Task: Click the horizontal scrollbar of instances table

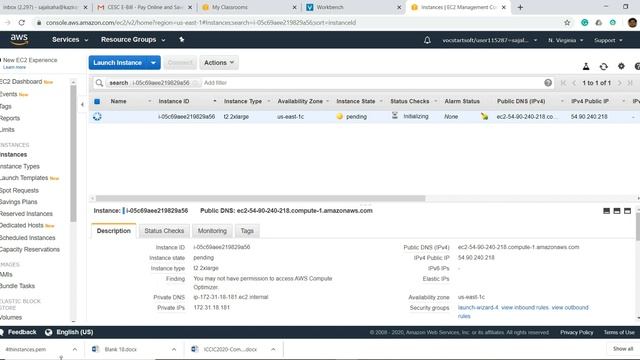Action: pos(260,198)
